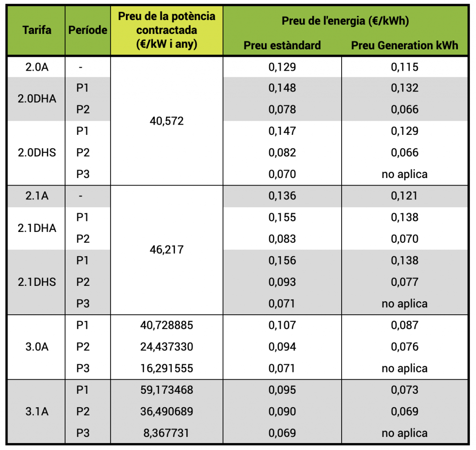The height and width of the screenshot is (450, 476).
Task: Click the 40,572 power price value
Action: 167,121
